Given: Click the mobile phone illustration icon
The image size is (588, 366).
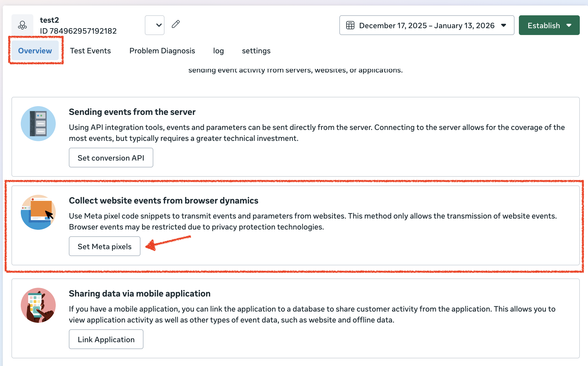Looking at the screenshot, I should [38, 305].
